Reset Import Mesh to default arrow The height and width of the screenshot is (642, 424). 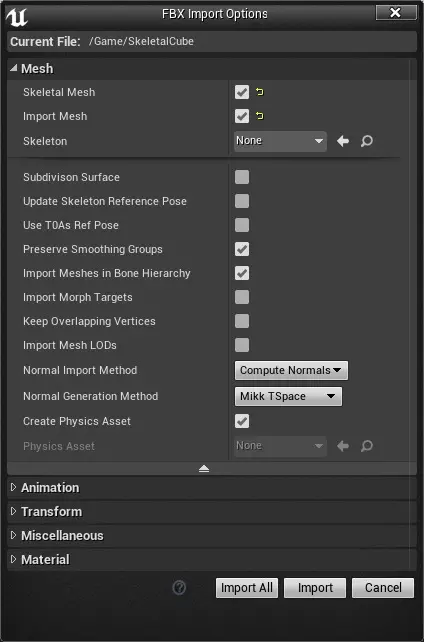pos(260,116)
